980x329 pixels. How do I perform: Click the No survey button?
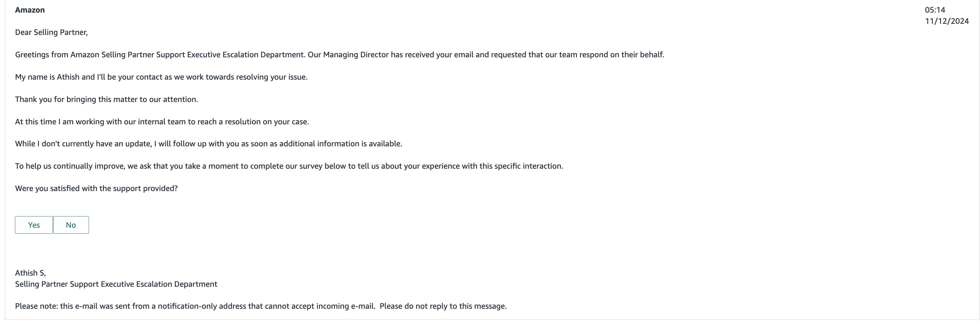point(71,225)
